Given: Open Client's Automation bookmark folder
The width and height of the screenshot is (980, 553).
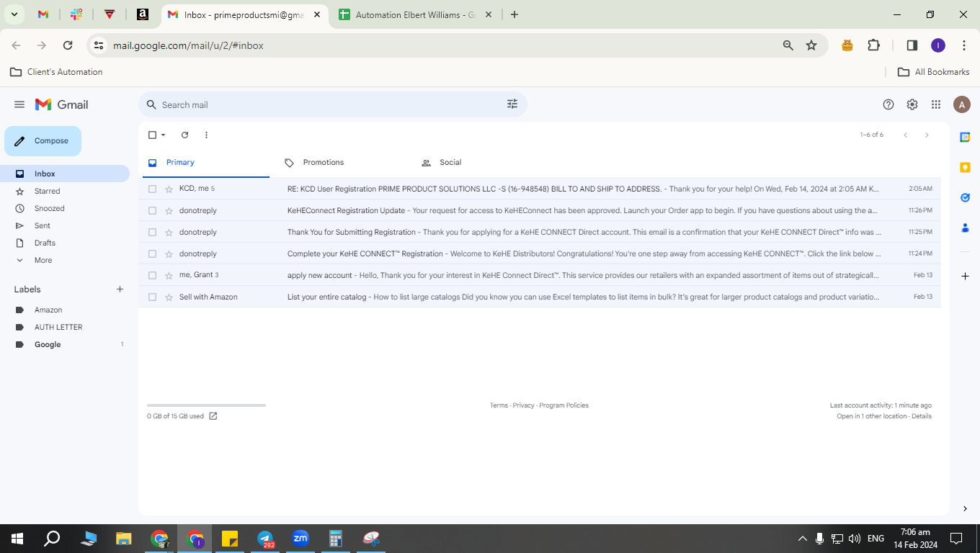Looking at the screenshot, I should [x=56, y=72].
